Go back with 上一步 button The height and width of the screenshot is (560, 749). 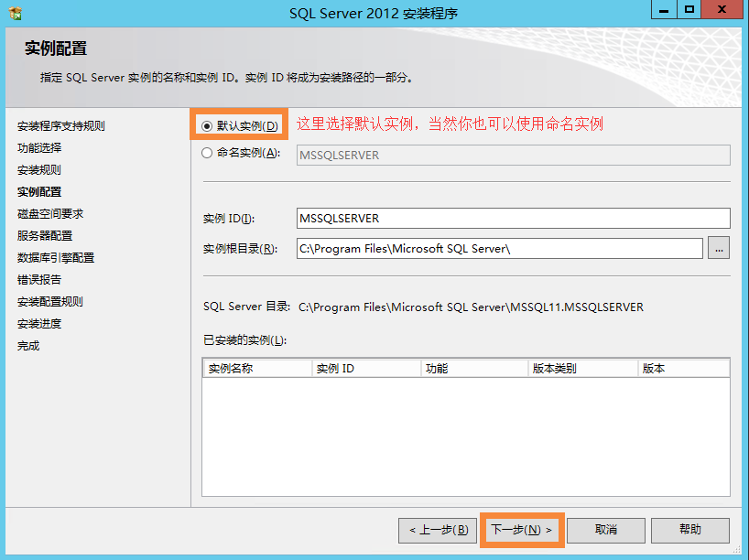pyautogui.click(x=438, y=530)
